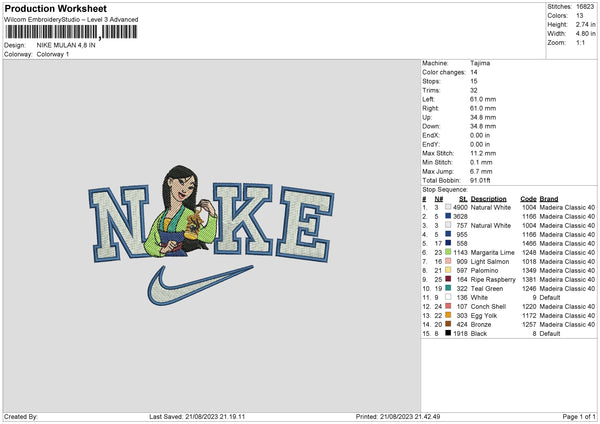The width and height of the screenshot is (600, 424).
Task: Click the 'Production Worksheet' heading
Action: coord(55,8)
